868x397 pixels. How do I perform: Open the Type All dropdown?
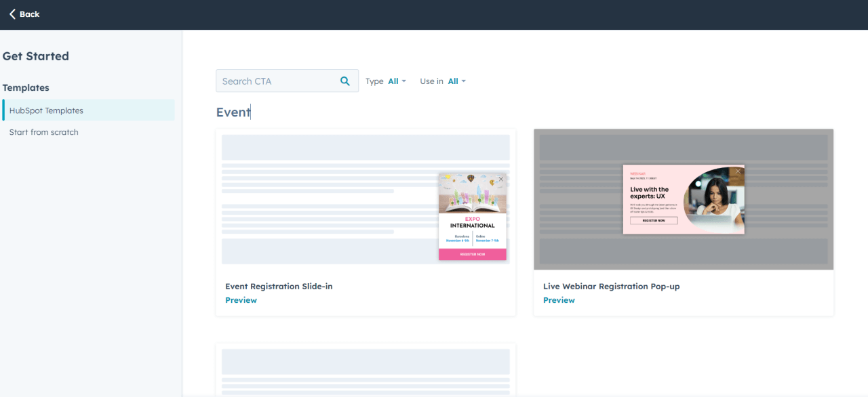[392, 81]
